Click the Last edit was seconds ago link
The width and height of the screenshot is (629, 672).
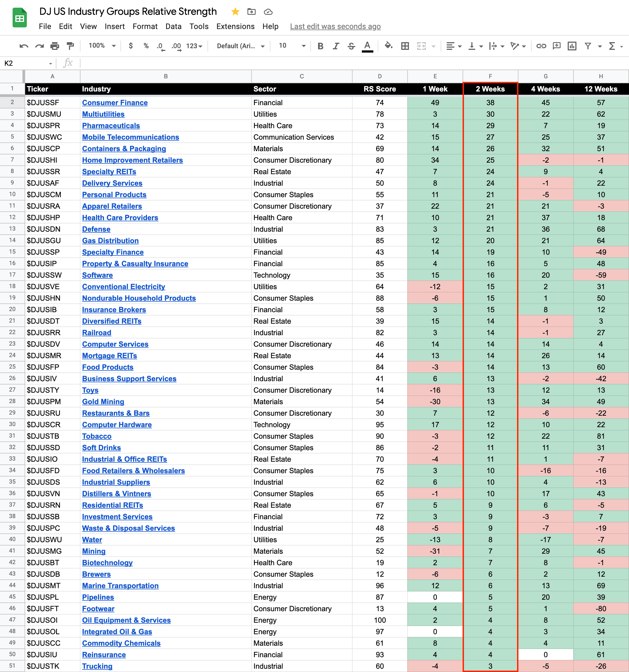pos(335,26)
